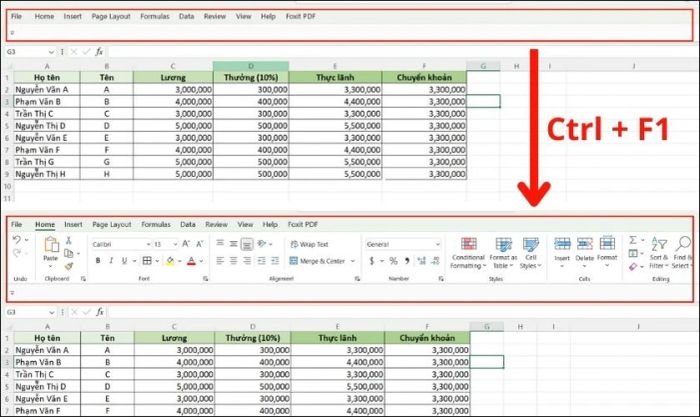This screenshot has width=700, height=417.
Task: Toggle the highlighted Bottom Align button
Action: 247,244
